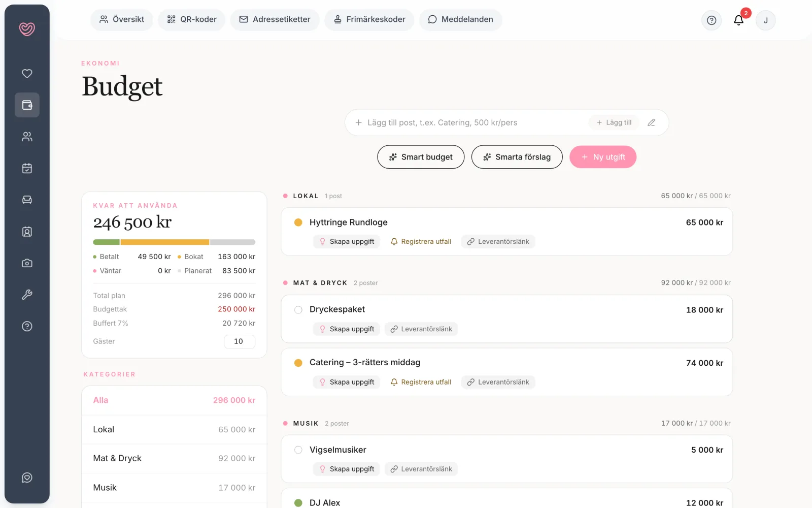Open the wrench tools sidebar icon
The height and width of the screenshot is (508, 812).
point(27,295)
